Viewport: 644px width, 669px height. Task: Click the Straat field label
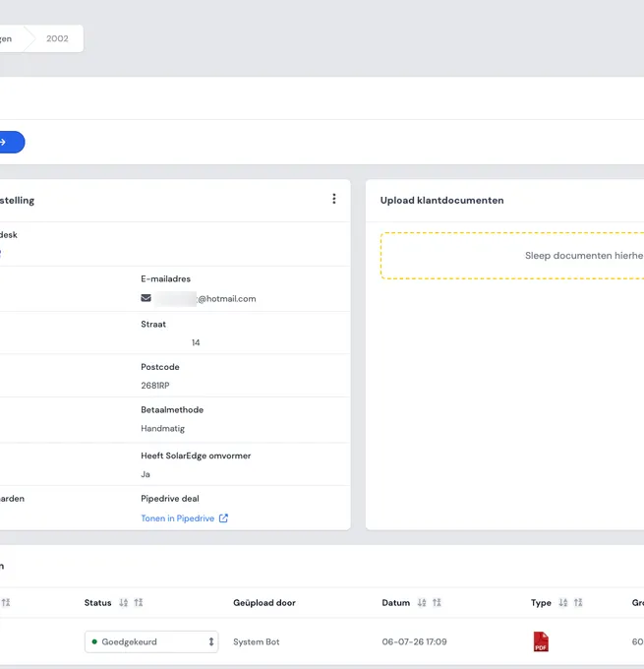153,324
